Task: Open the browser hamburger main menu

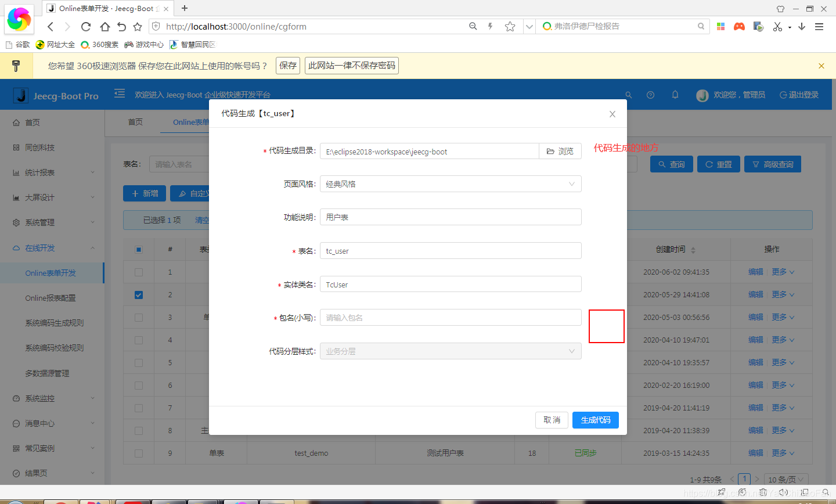Action: click(x=819, y=26)
